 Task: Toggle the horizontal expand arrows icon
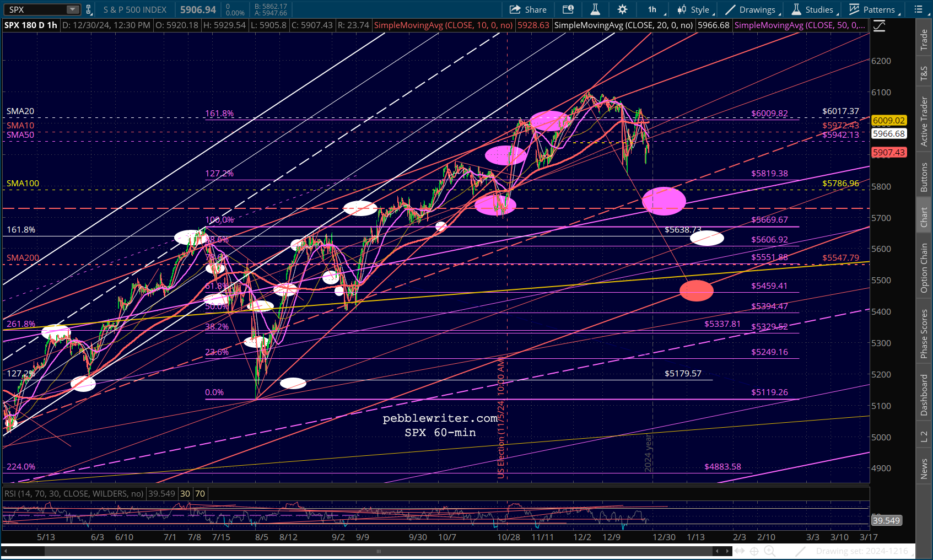[x=739, y=551]
